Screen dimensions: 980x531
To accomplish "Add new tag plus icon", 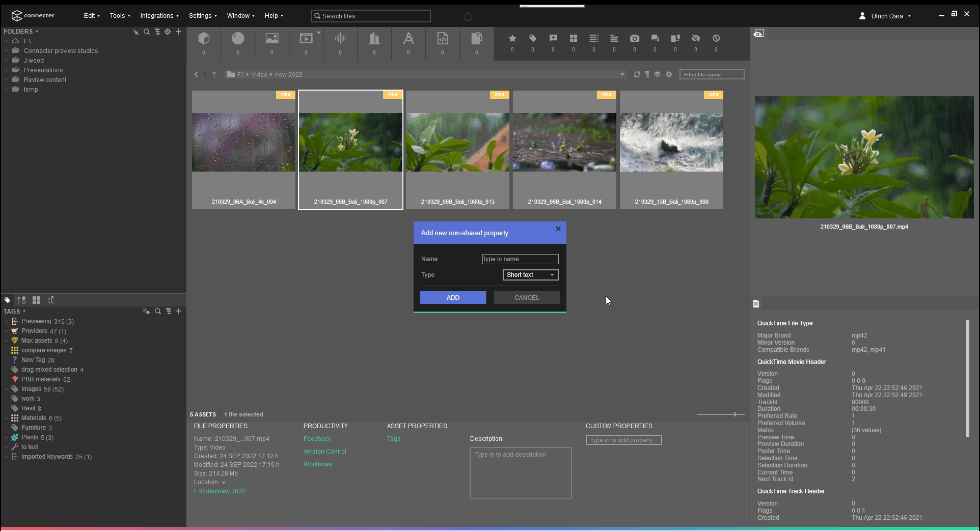I will (x=178, y=311).
